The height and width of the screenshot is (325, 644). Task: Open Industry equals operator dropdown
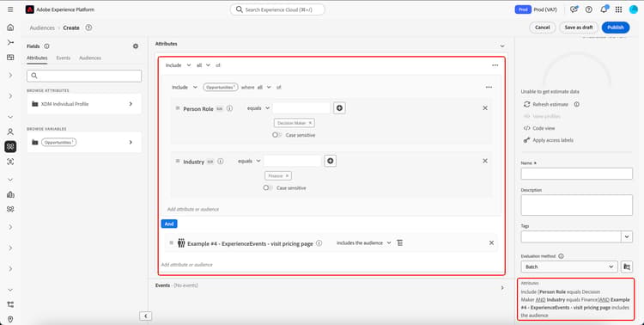tap(249, 161)
